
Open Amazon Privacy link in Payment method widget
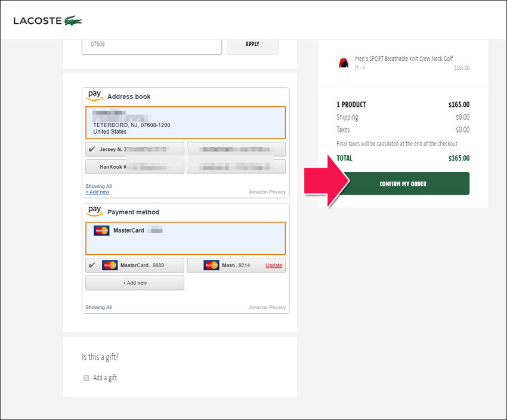[x=267, y=307]
